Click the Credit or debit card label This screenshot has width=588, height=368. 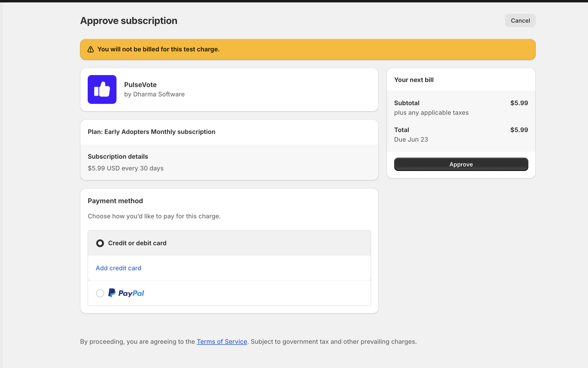click(137, 243)
